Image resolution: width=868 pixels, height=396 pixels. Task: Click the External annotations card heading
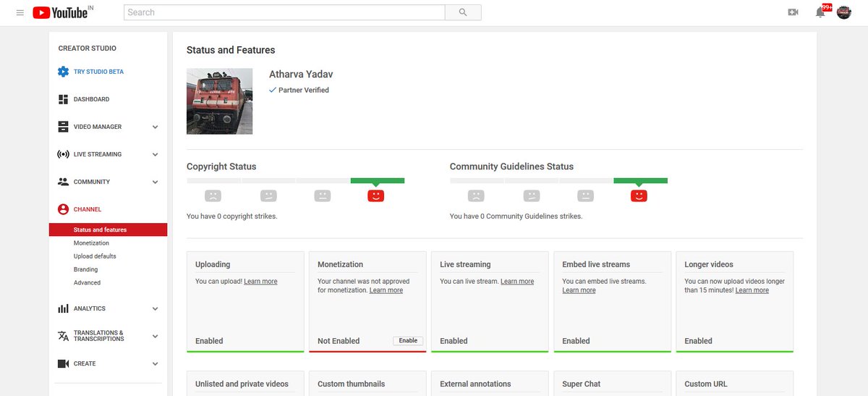coord(475,384)
